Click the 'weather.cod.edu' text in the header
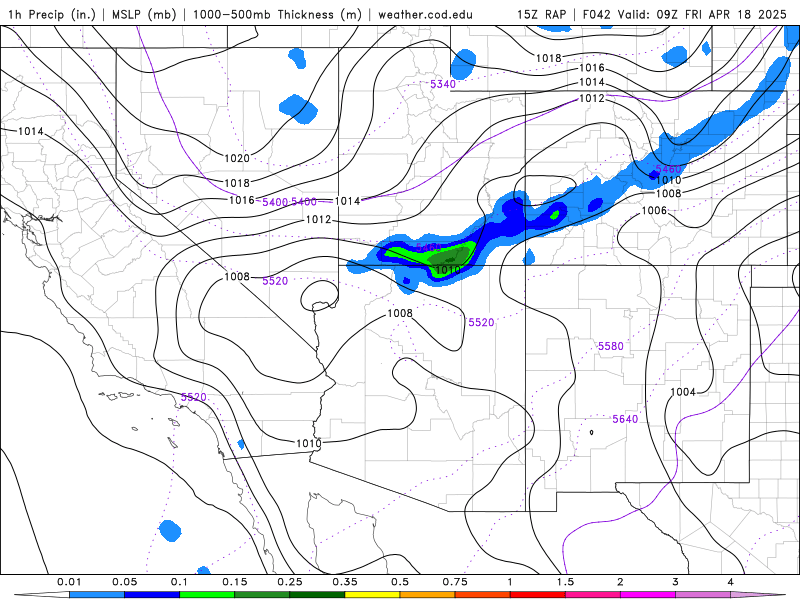 tap(425, 14)
